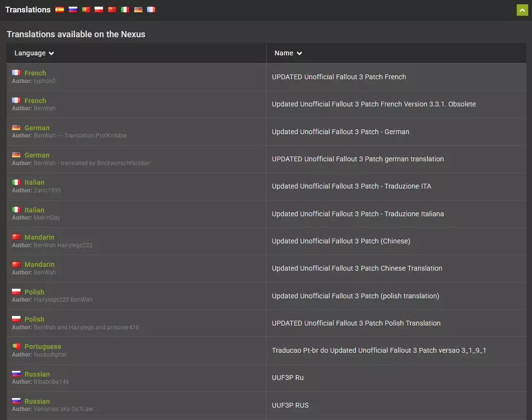
Task: Click Polish flag in prisoner416 row
Action: pyautogui.click(x=16, y=318)
